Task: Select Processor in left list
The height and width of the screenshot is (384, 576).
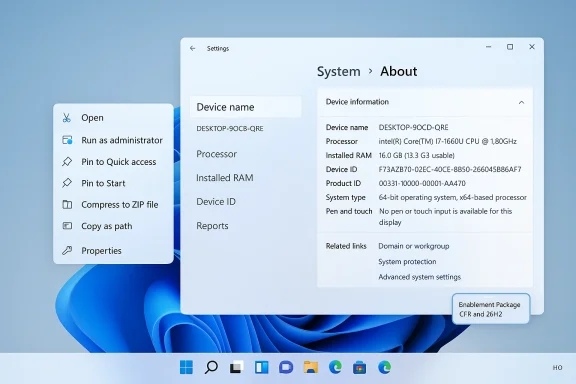Action: pos(216,154)
